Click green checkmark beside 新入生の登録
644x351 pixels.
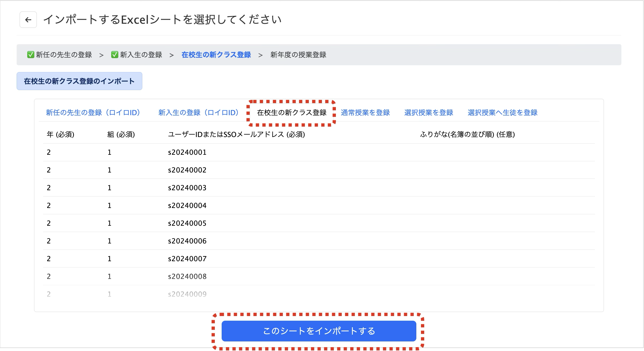(x=115, y=55)
